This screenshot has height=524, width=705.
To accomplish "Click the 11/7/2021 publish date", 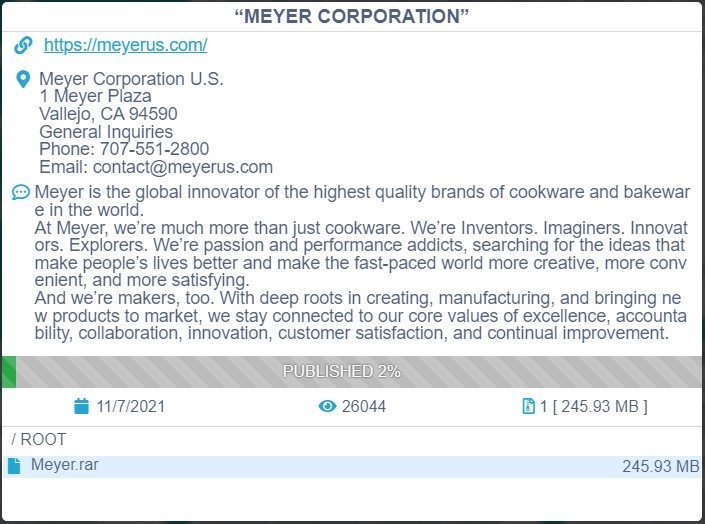I will 131,407.
